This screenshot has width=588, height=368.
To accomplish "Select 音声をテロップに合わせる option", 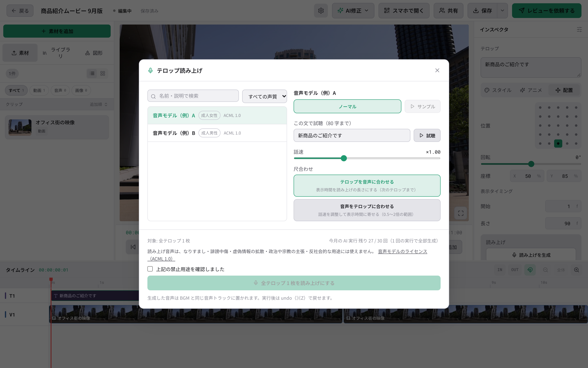I will coord(367,210).
